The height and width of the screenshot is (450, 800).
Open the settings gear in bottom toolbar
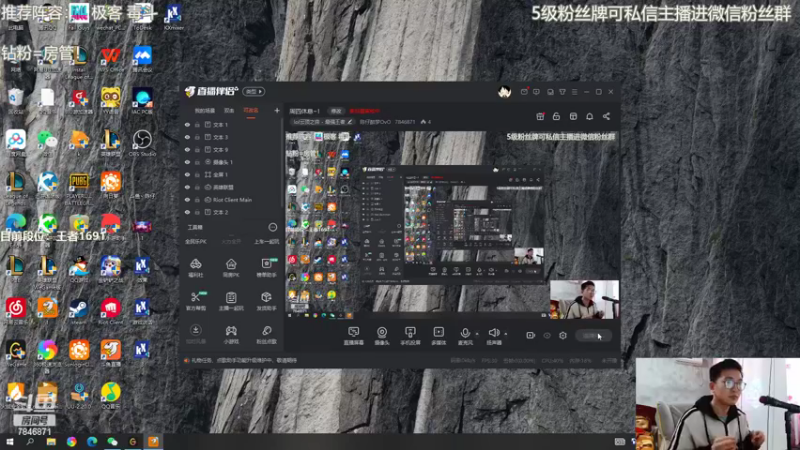pos(563,335)
